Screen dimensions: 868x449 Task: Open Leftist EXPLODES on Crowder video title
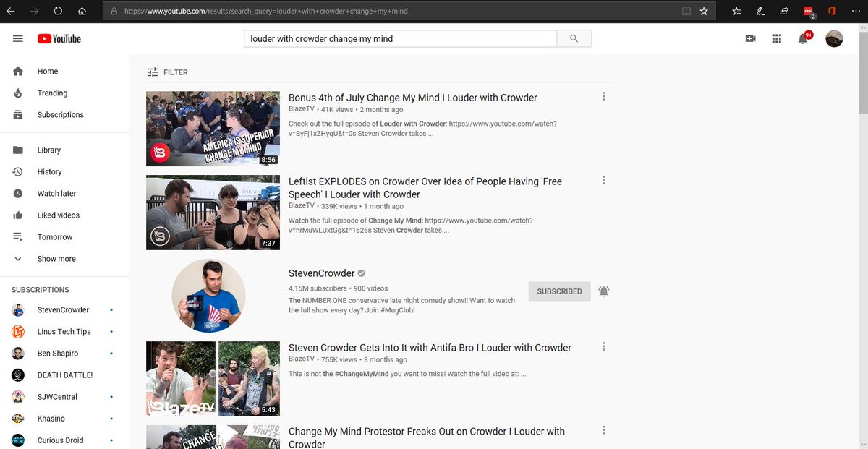click(x=425, y=188)
